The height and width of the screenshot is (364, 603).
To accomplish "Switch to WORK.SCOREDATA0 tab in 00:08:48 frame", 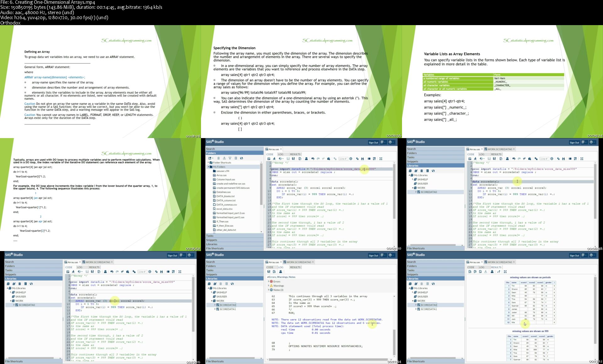I will coord(499,149).
